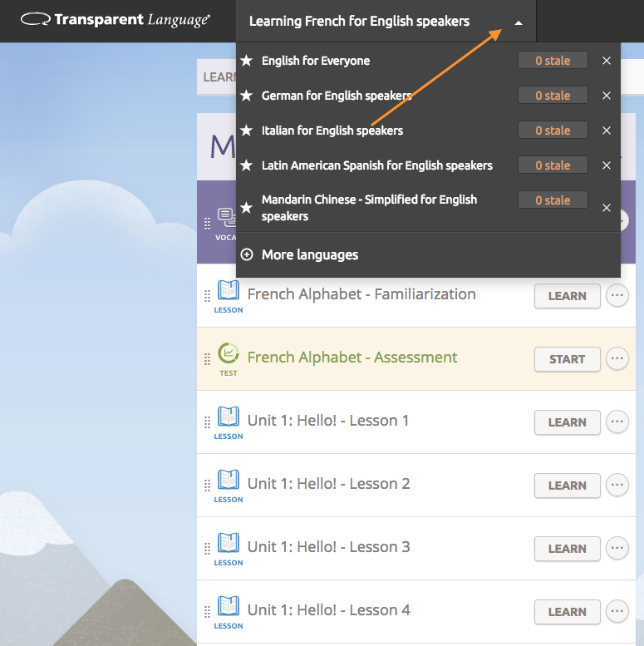Click LEARN for Unit 1 Lesson 2

tap(568, 486)
